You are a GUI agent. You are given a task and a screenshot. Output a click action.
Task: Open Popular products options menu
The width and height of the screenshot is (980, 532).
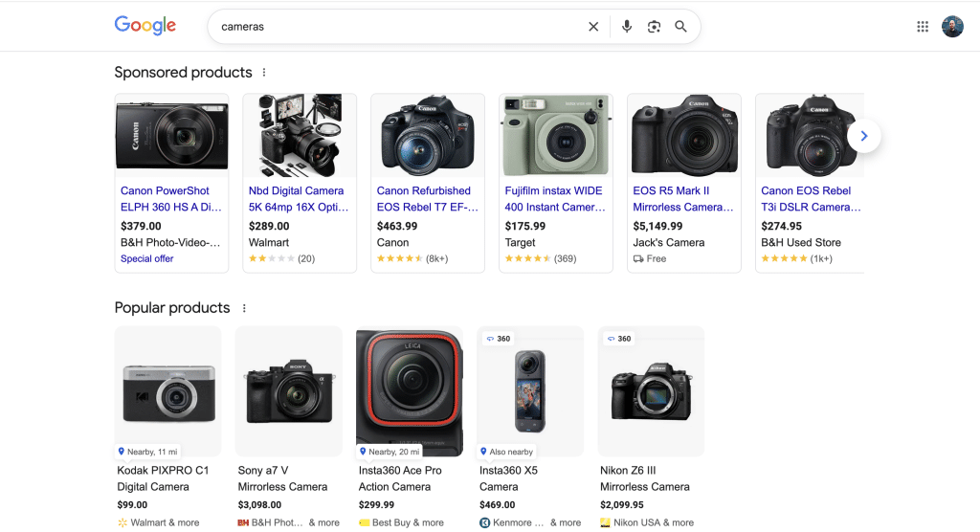pyautogui.click(x=244, y=308)
